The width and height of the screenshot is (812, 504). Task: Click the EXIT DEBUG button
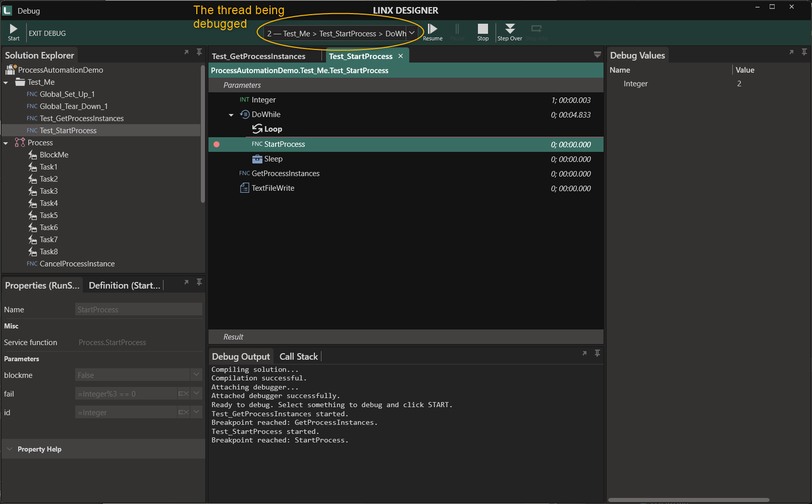click(47, 33)
